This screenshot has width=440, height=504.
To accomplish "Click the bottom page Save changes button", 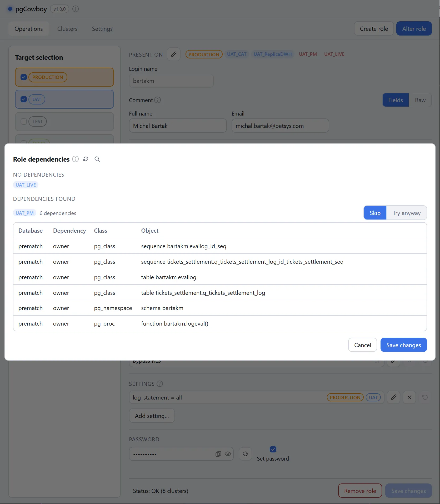I will [408, 491].
